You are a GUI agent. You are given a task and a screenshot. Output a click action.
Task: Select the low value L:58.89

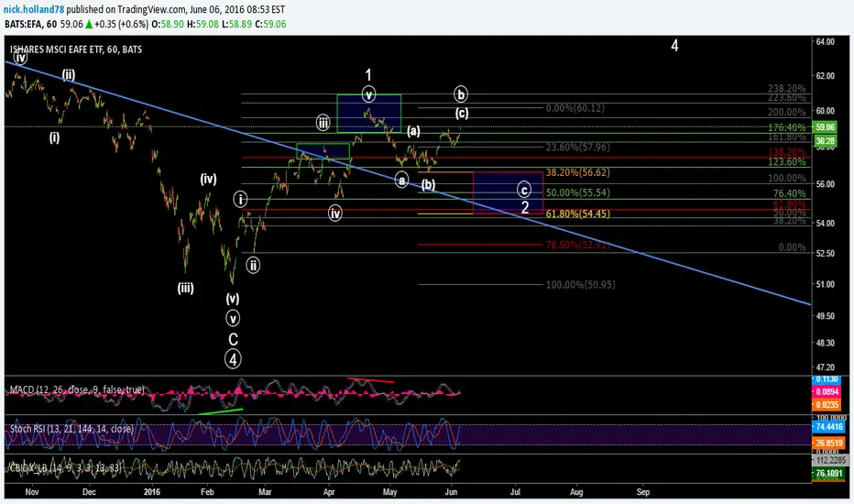pyautogui.click(x=236, y=24)
